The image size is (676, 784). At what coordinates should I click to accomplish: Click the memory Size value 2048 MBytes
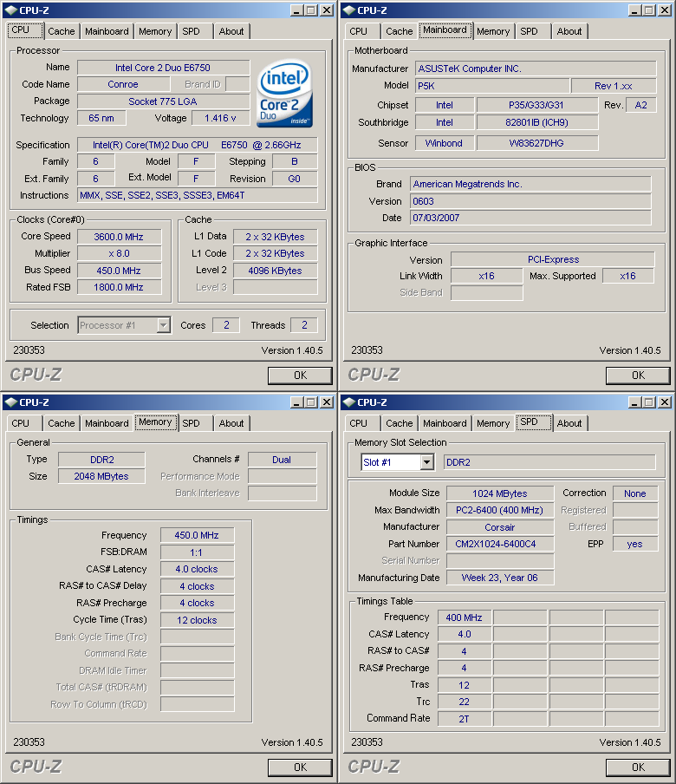tap(101, 476)
